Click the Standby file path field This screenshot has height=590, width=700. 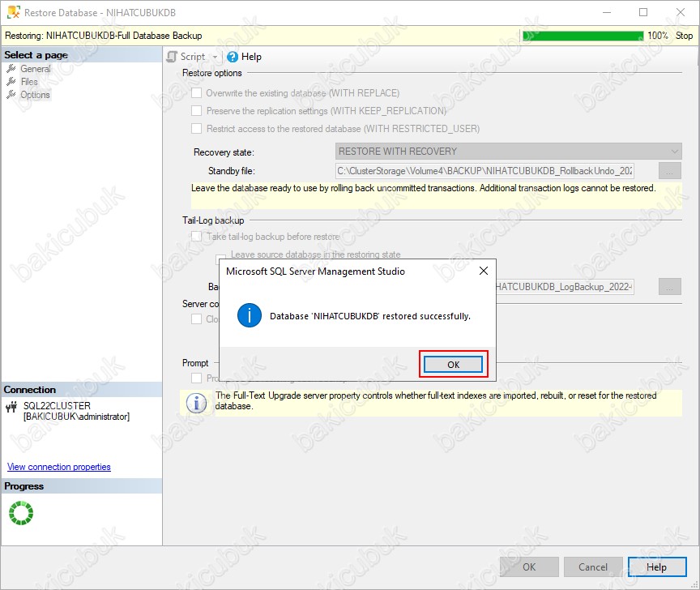click(484, 171)
